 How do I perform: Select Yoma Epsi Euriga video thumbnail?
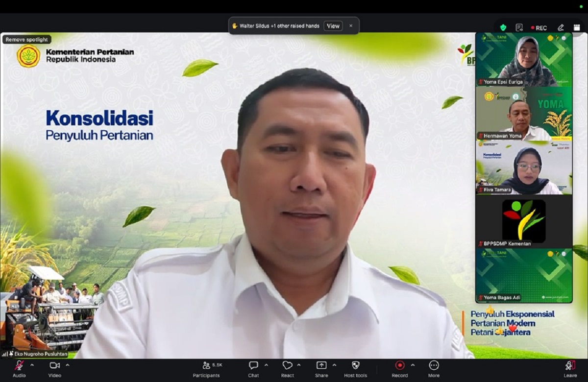pyautogui.click(x=524, y=59)
